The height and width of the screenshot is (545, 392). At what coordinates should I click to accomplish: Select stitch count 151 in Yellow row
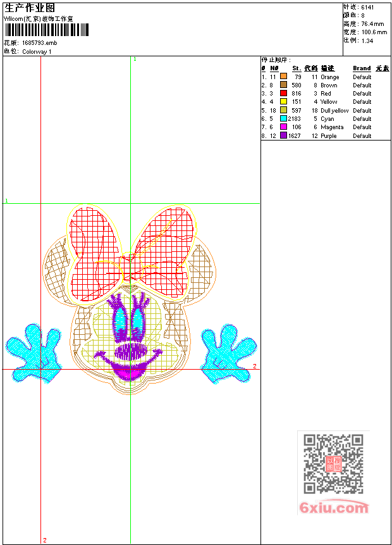tap(296, 102)
